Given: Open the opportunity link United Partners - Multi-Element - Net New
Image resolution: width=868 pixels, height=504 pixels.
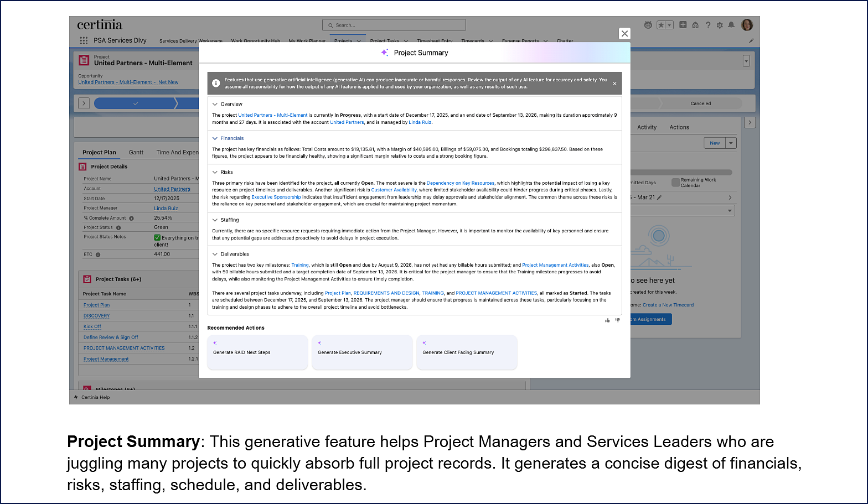Looking at the screenshot, I should tap(128, 82).
